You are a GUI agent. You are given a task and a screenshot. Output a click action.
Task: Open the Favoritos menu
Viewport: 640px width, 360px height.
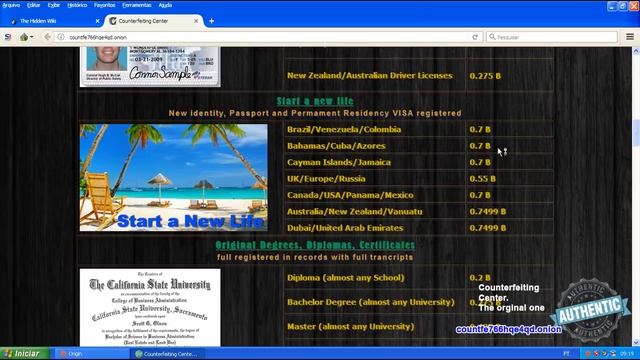(104, 5)
